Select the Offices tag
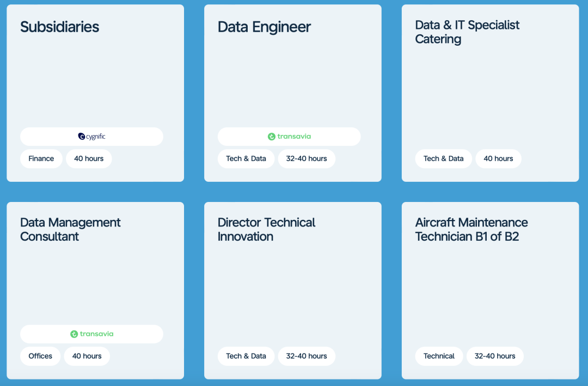Image resolution: width=588 pixels, height=386 pixels. [x=40, y=356]
